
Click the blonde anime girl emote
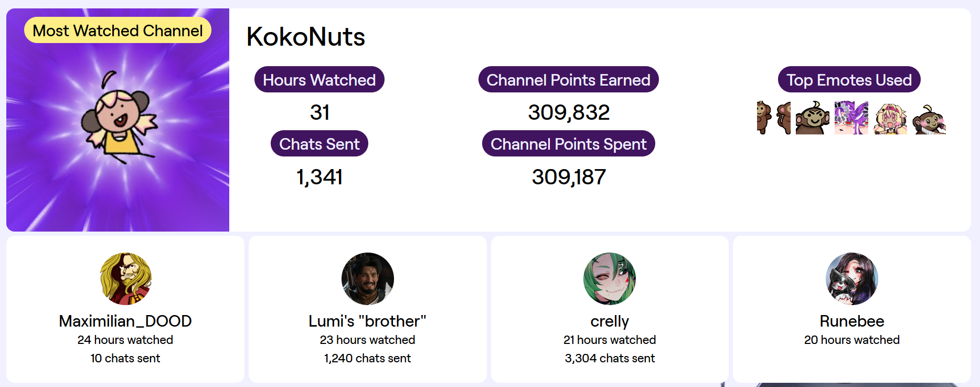pyautogui.click(x=890, y=118)
